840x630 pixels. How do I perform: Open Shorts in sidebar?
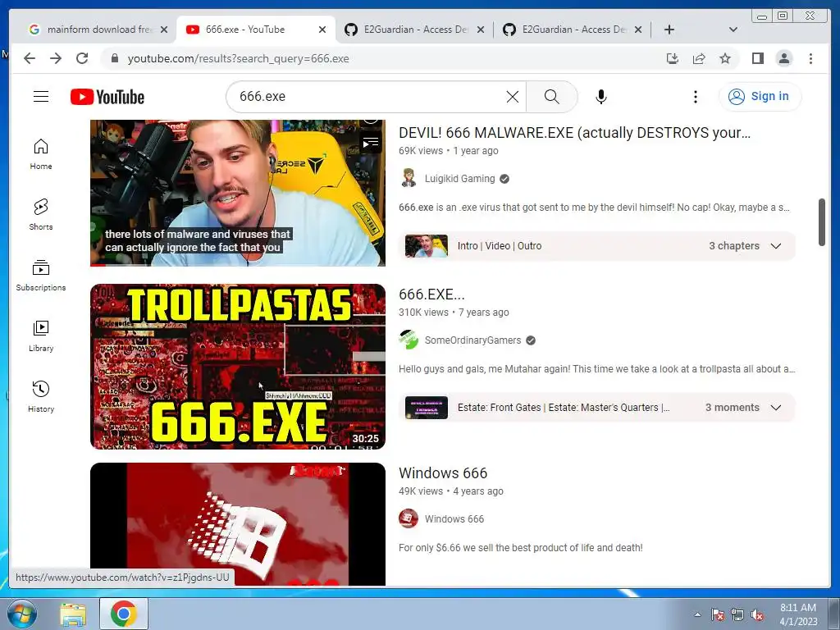click(x=41, y=215)
